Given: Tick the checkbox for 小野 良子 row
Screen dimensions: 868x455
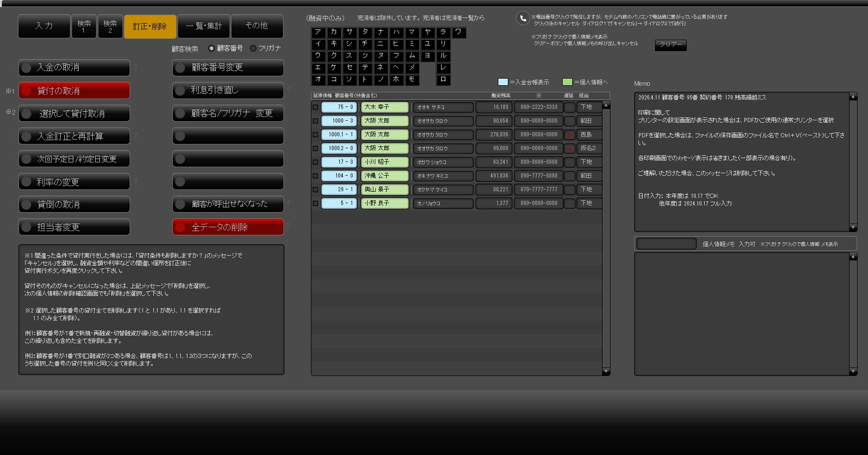Looking at the screenshot, I should click(316, 204).
